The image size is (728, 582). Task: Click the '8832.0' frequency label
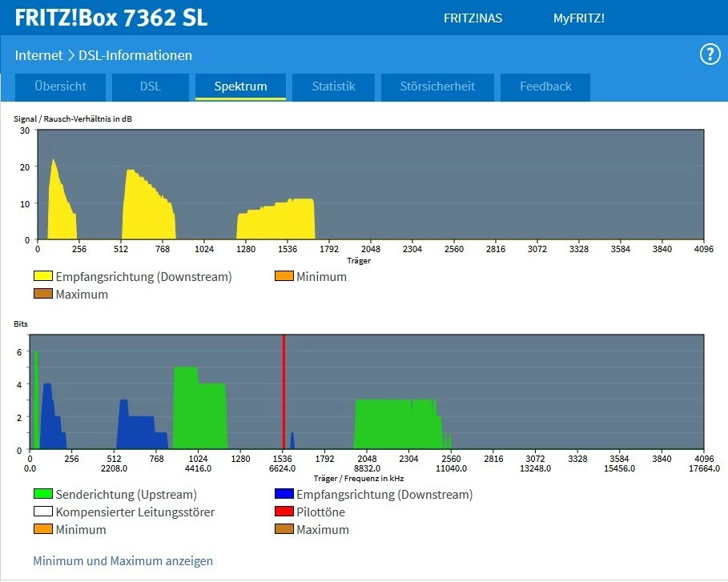click(367, 468)
